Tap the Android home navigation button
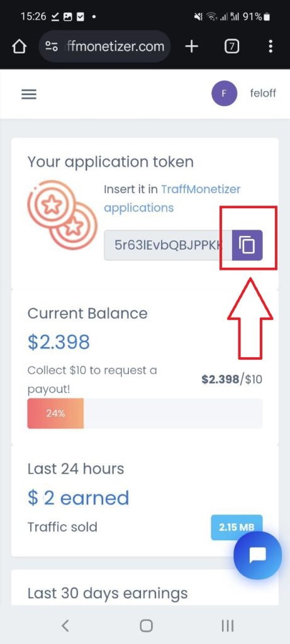 click(146, 626)
